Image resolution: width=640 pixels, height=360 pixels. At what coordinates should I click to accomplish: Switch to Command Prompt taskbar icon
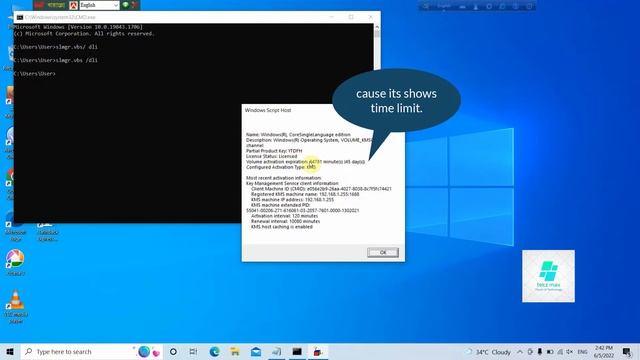coord(297,351)
